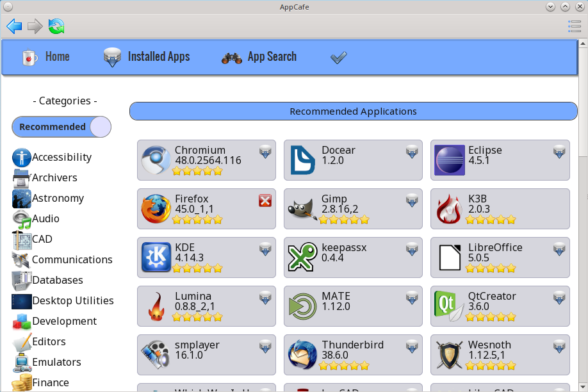The width and height of the screenshot is (588, 392).
Task: Open Docear via its blue logo
Action: pos(302,160)
